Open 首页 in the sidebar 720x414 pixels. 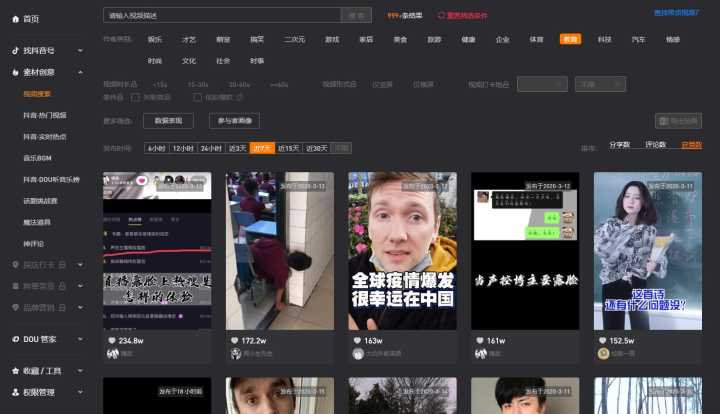pos(31,19)
